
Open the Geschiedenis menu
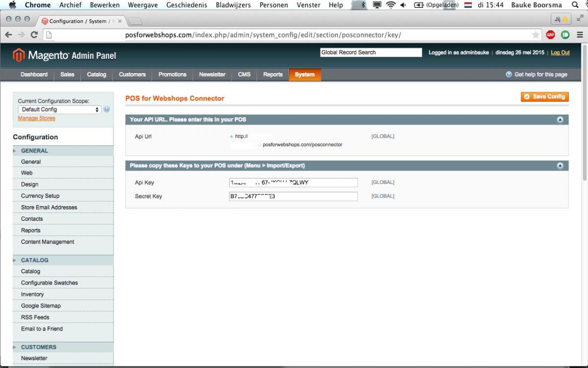coord(187,5)
